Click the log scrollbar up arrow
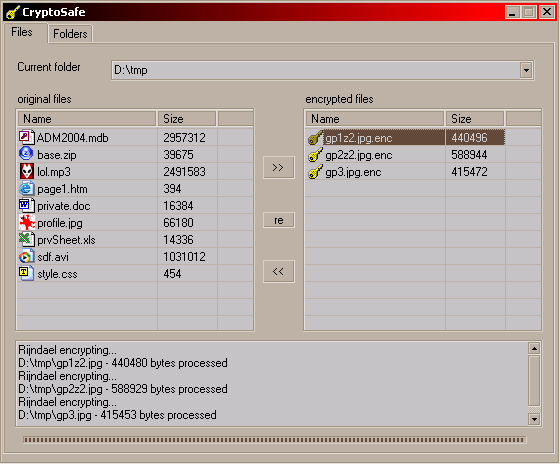 (x=534, y=348)
